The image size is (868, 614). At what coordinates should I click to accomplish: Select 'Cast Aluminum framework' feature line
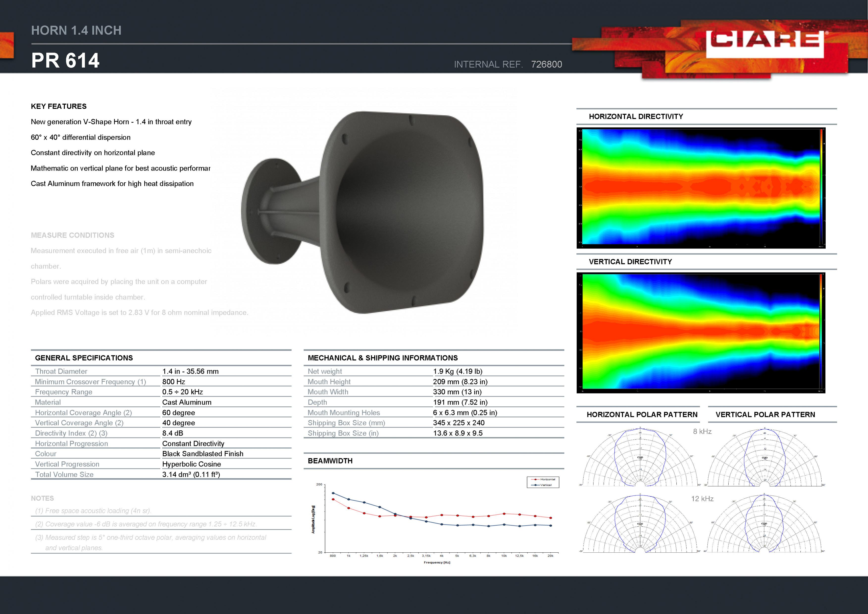112,184
